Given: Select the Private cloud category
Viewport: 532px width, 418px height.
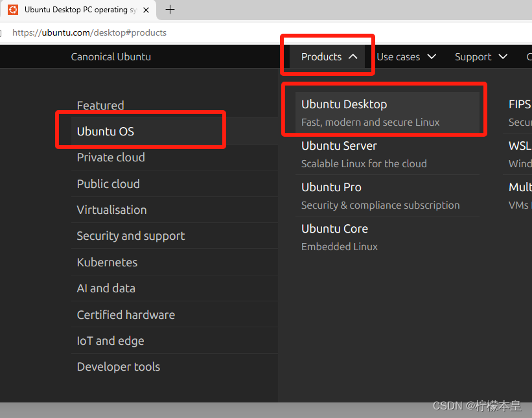Looking at the screenshot, I should [x=110, y=157].
